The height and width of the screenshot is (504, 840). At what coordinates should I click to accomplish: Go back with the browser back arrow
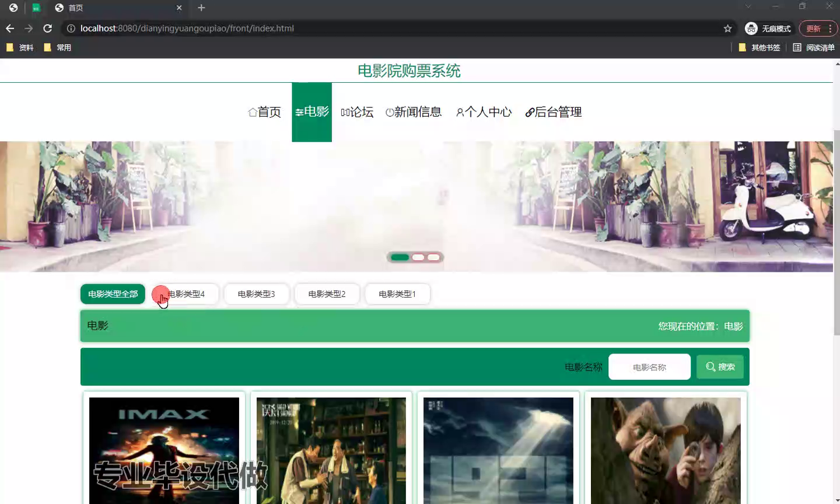point(10,28)
